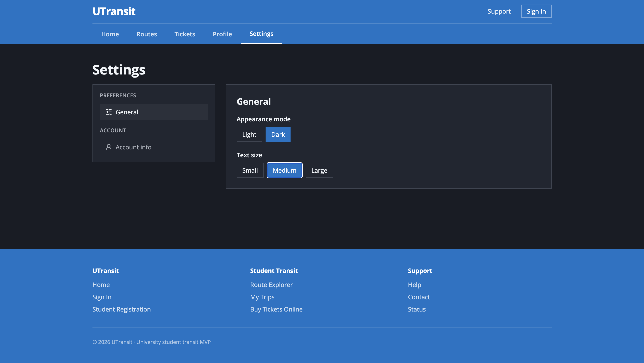Switch to the Routes tab
Viewport: 644px width, 363px height.
147,34
